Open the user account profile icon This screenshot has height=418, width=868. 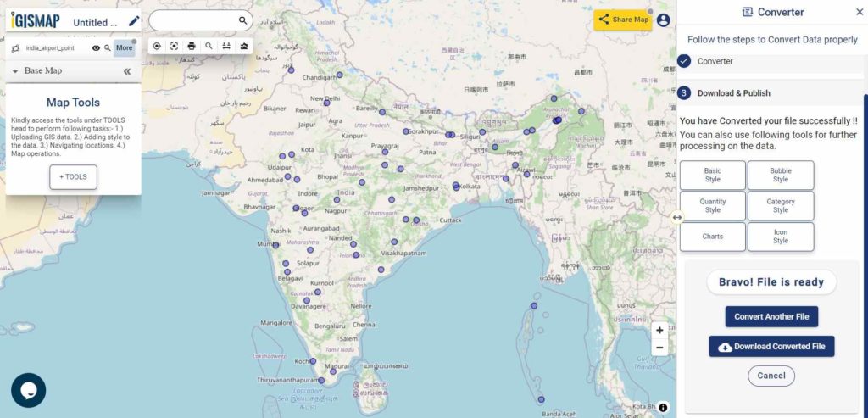pyautogui.click(x=663, y=20)
